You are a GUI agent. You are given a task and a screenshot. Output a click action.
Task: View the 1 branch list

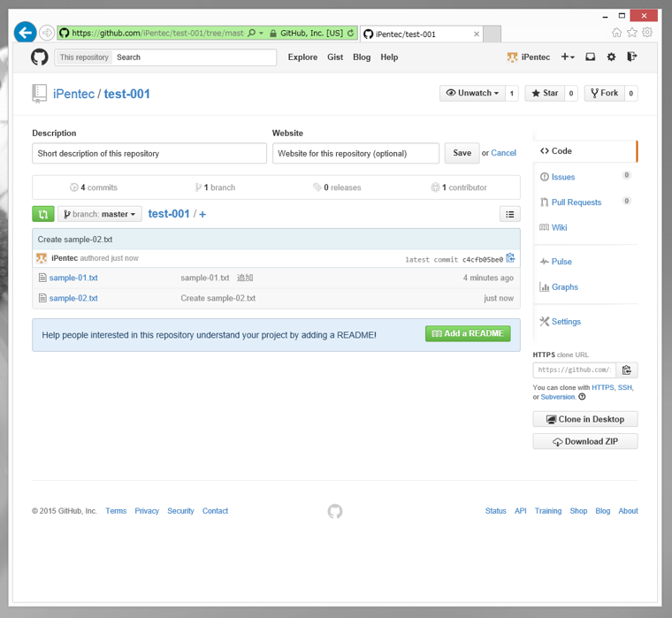pos(215,187)
